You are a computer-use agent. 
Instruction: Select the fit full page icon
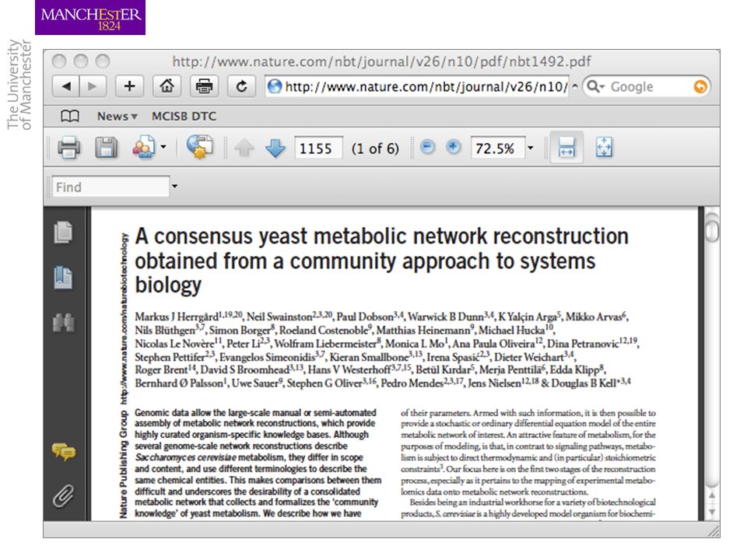(x=604, y=147)
